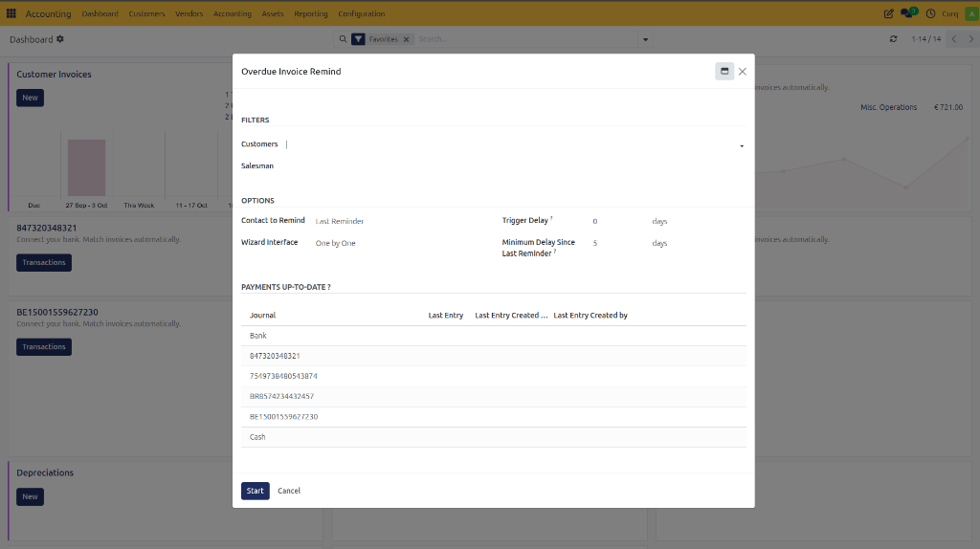Open the apps grid menu icon
Viewport: 980px width, 549px height.
11,13
